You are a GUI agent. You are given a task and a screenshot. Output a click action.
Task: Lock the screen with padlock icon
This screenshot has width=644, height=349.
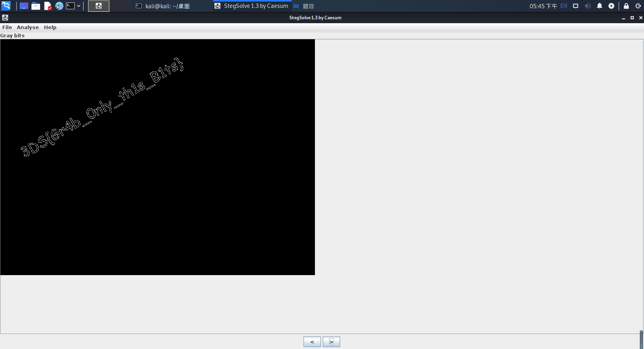pyautogui.click(x=626, y=6)
